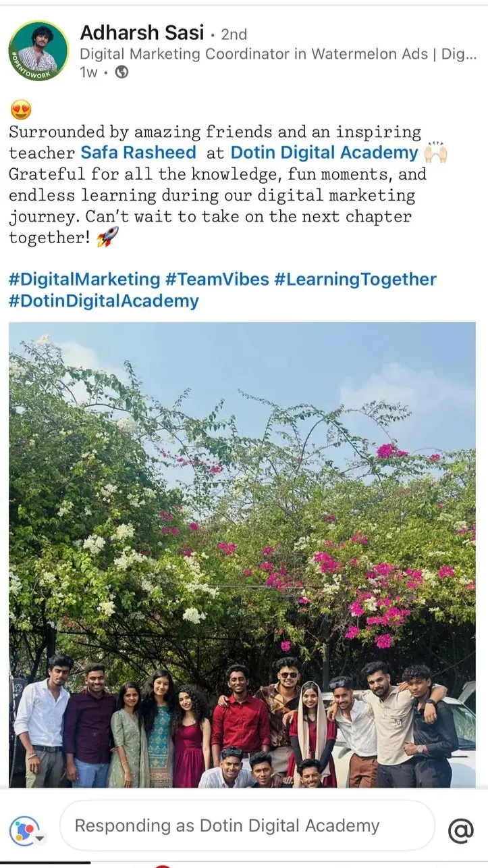This screenshot has width=488, height=868.
Task: Tap the post text paragraph
Action: (228, 184)
